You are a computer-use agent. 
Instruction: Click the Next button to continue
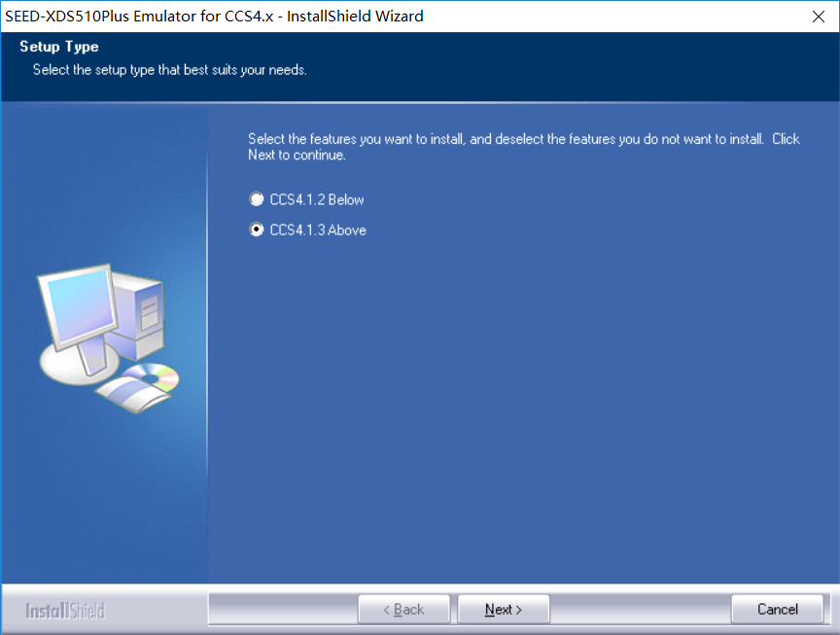(503, 609)
